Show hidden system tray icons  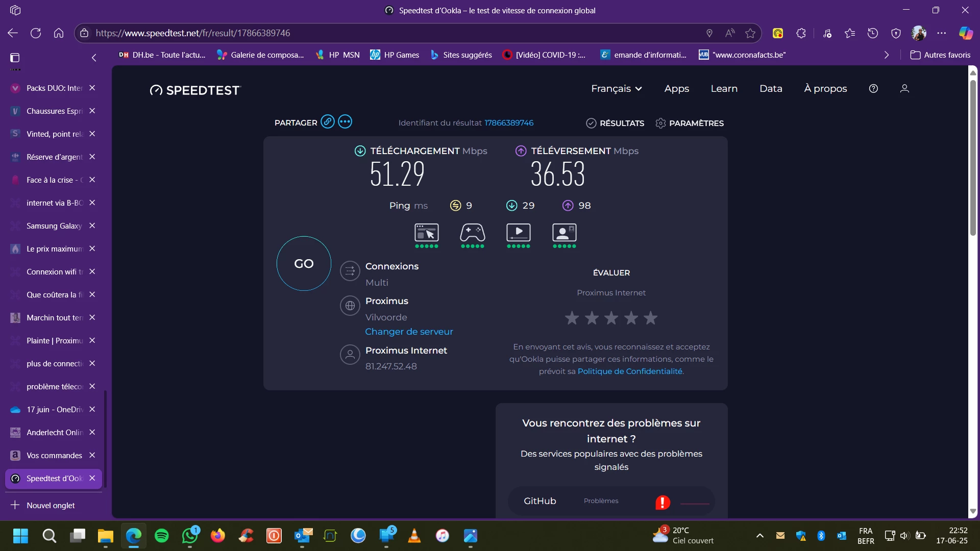pos(759,536)
